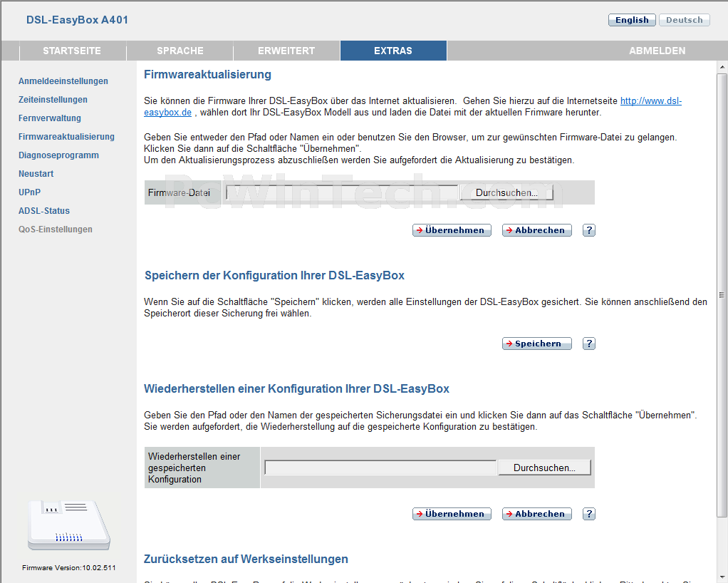Click the Firmware Version:10.02.511 text
728x583 pixels.
[x=68, y=567]
